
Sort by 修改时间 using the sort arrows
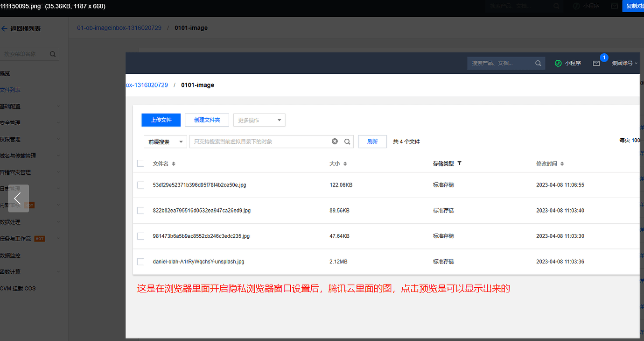point(562,164)
